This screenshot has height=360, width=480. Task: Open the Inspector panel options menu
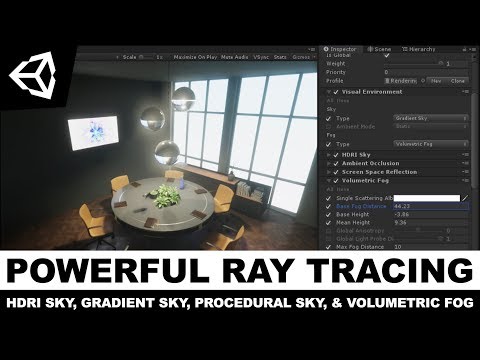pos(474,49)
